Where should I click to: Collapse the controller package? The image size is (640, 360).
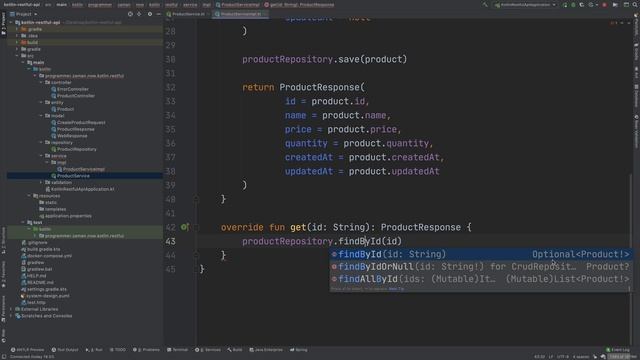[x=41, y=82]
